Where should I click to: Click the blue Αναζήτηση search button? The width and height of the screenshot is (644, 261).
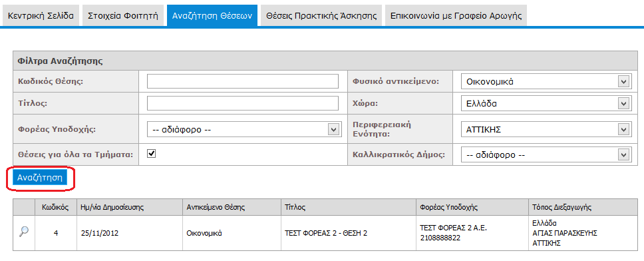pos(40,178)
